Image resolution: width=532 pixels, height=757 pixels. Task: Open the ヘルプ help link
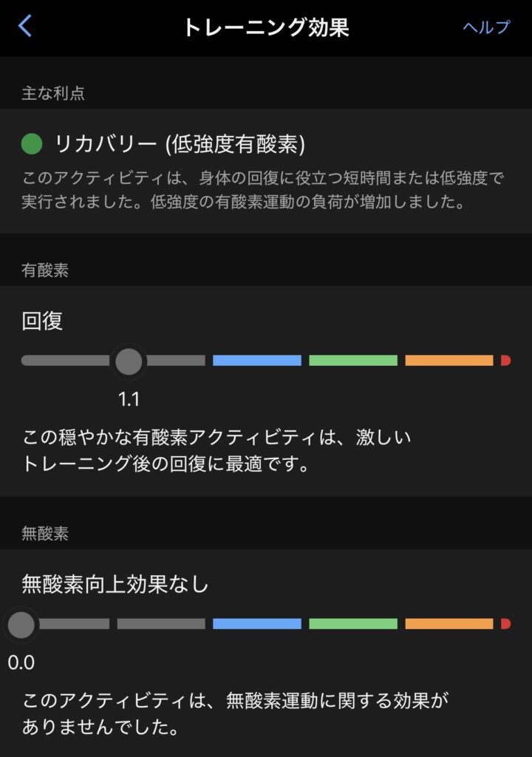point(486,27)
